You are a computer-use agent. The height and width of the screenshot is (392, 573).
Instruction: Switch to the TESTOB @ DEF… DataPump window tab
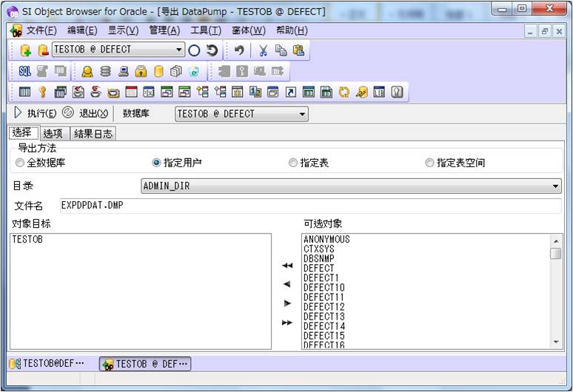144,364
